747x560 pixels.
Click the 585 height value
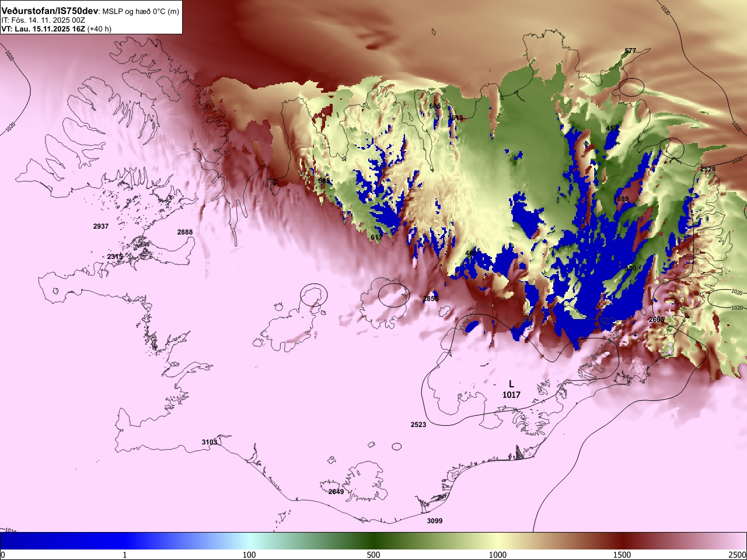pos(324,181)
